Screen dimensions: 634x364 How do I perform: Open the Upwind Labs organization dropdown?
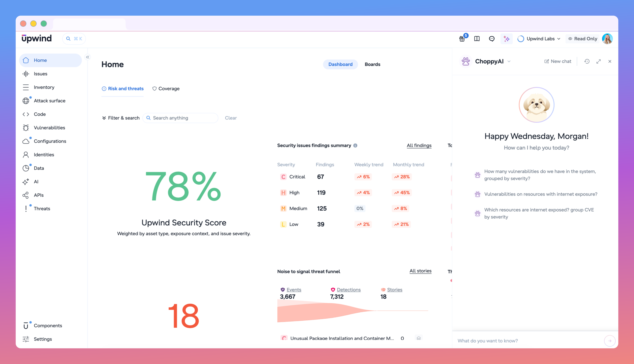click(x=539, y=39)
